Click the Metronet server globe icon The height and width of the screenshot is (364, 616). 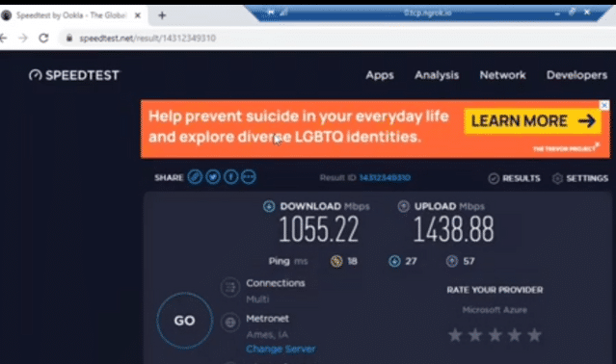click(230, 323)
